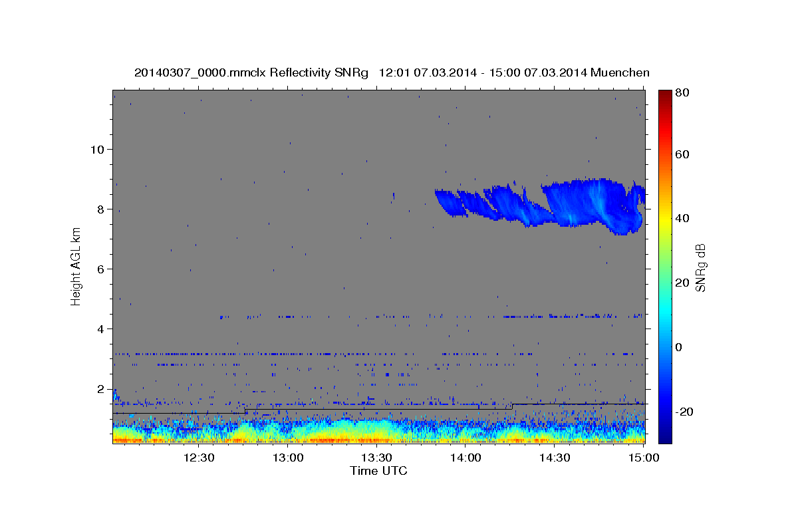Viewport: 798px width, 532px height.
Task: Click the 12:30 time tick label
Action: click(199, 458)
